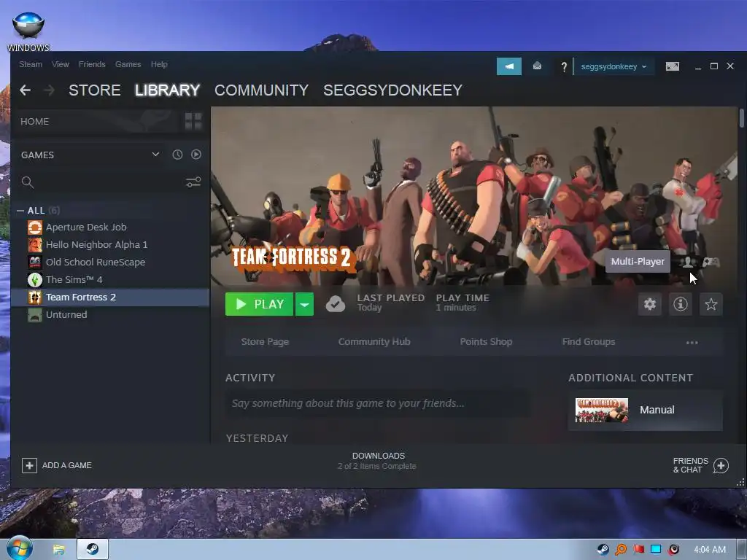Image resolution: width=747 pixels, height=560 pixels.
Task: Click the plus icon to add game
Action: coord(29,465)
